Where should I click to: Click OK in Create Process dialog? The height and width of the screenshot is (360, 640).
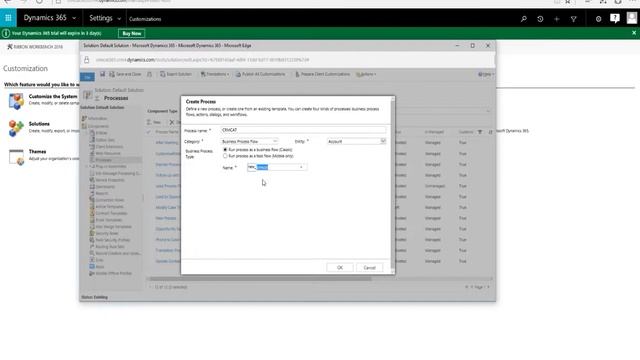[340, 268]
